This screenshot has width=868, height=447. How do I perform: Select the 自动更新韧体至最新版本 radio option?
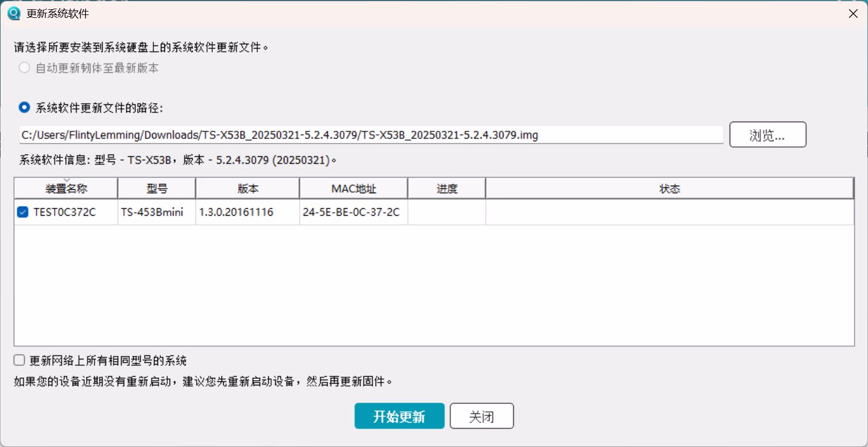tap(24, 68)
